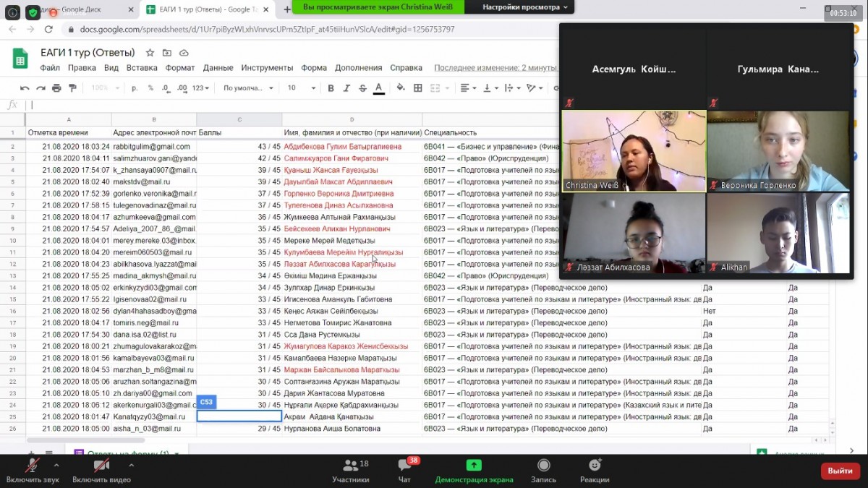Open the Данные menu
Image resolution: width=868 pixels, height=488 pixels.
click(x=218, y=68)
